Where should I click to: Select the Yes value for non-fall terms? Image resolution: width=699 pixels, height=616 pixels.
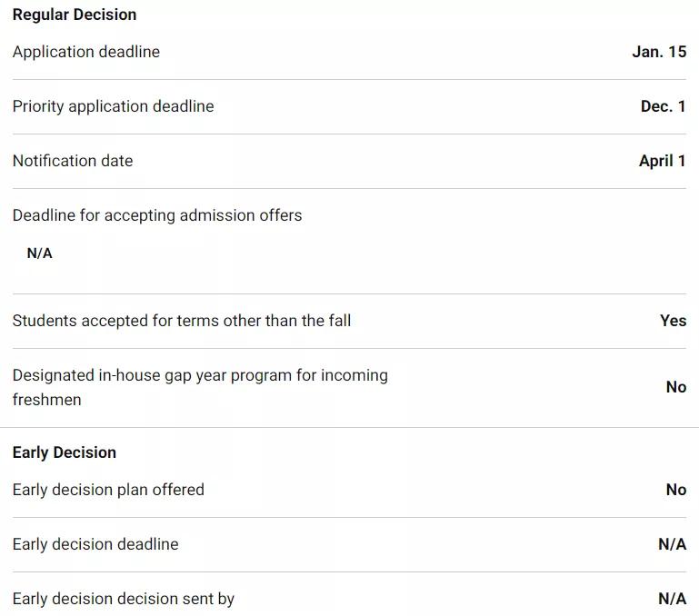tap(673, 321)
